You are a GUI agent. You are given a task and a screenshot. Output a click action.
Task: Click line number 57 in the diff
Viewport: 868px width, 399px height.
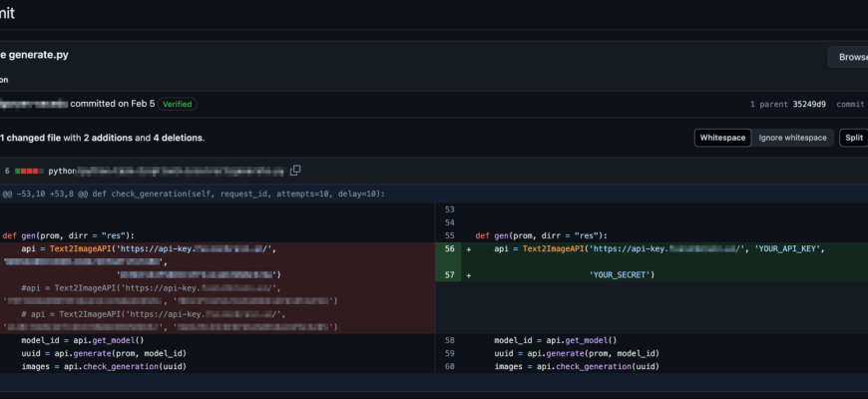click(449, 274)
